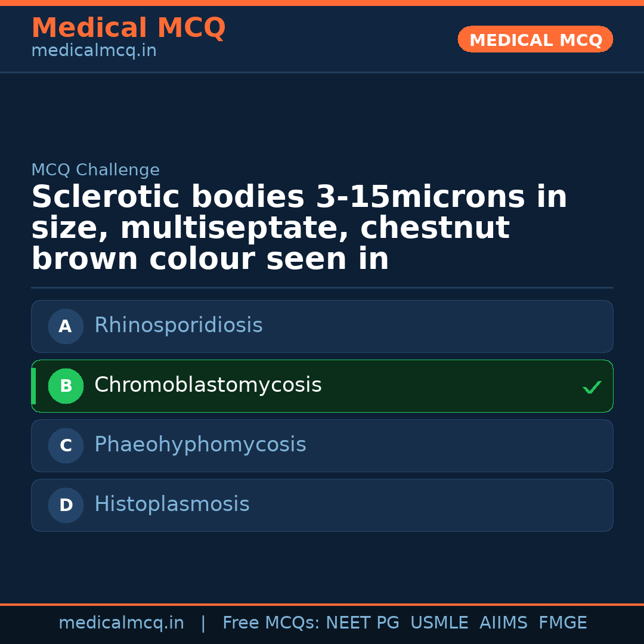Click the green B circle badge

tap(66, 386)
